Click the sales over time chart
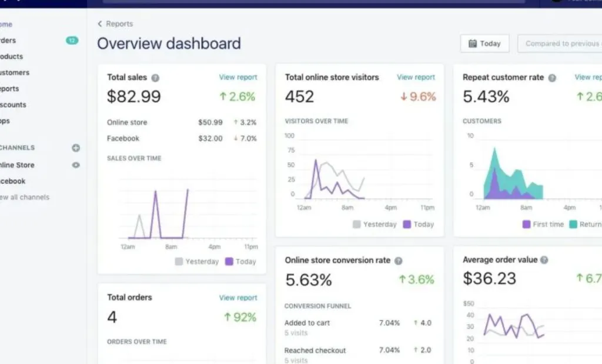 click(x=188, y=211)
